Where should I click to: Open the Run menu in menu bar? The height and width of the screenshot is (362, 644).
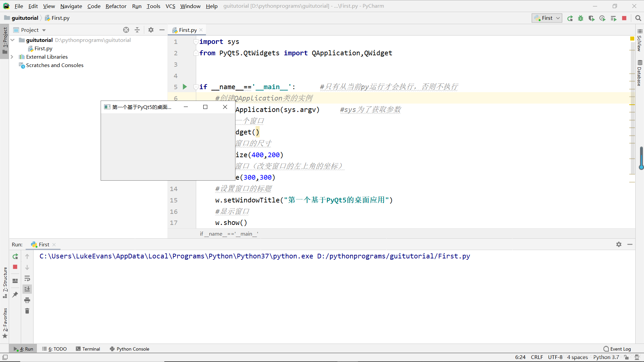point(136,6)
